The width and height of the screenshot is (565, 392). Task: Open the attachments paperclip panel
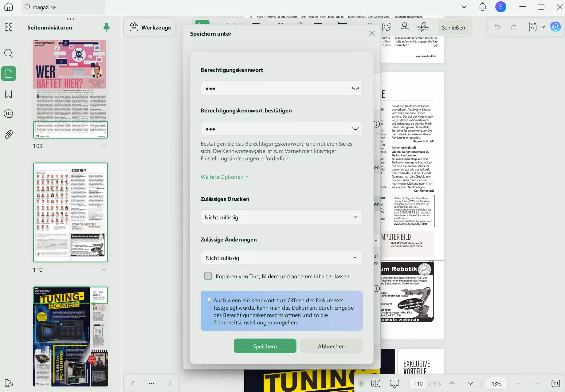[x=9, y=134]
